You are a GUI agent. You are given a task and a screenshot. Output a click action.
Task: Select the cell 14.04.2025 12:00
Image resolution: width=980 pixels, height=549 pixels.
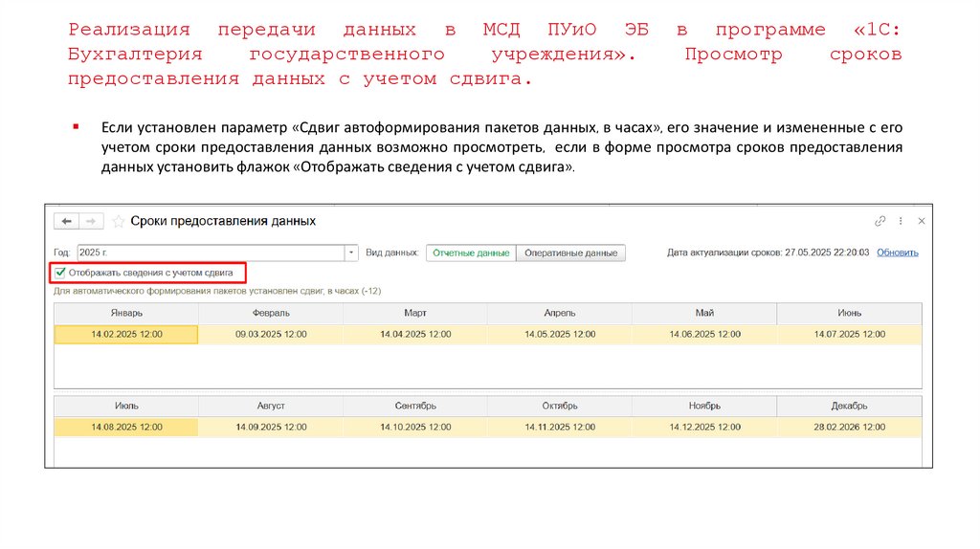pos(415,334)
